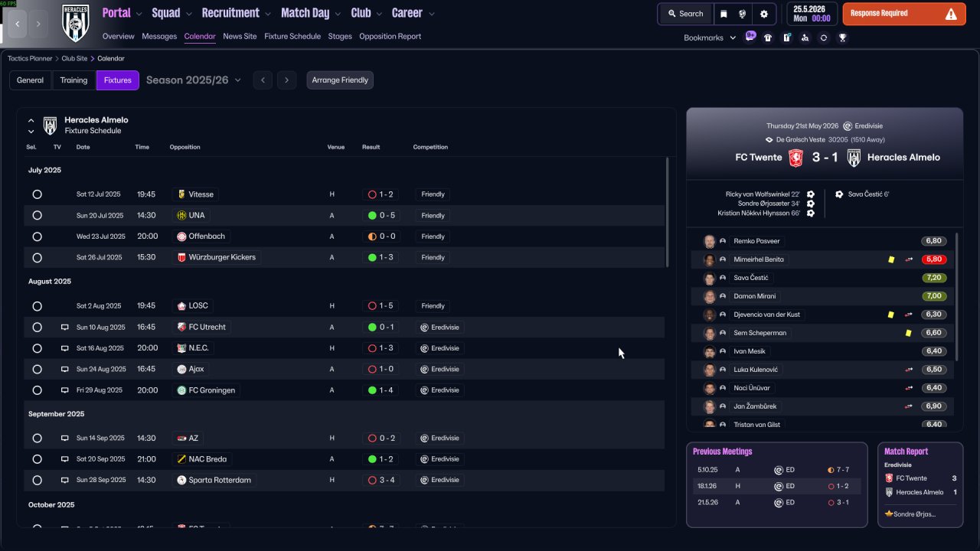Screen dimensions: 980x551
Task: Click the 7,20 rating badge for Sava Čestić
Action: (933, 278)
